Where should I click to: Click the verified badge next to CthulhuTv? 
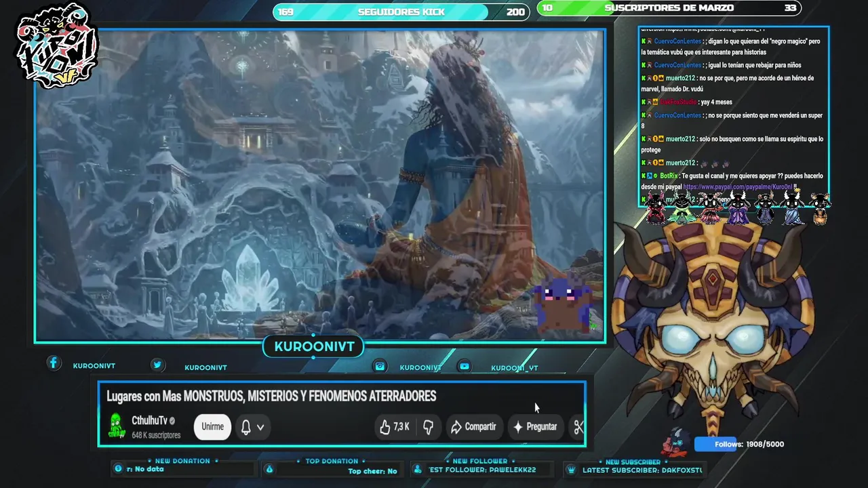pyautogui.click(x=172, y=421)
